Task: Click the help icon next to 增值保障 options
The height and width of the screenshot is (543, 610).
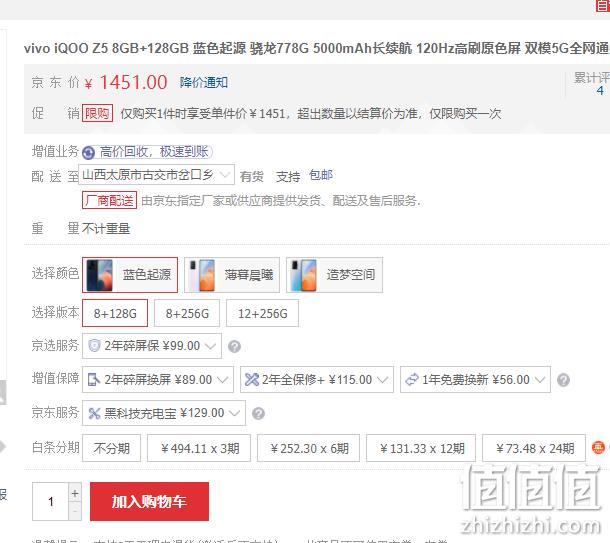Action: (563, 380)
